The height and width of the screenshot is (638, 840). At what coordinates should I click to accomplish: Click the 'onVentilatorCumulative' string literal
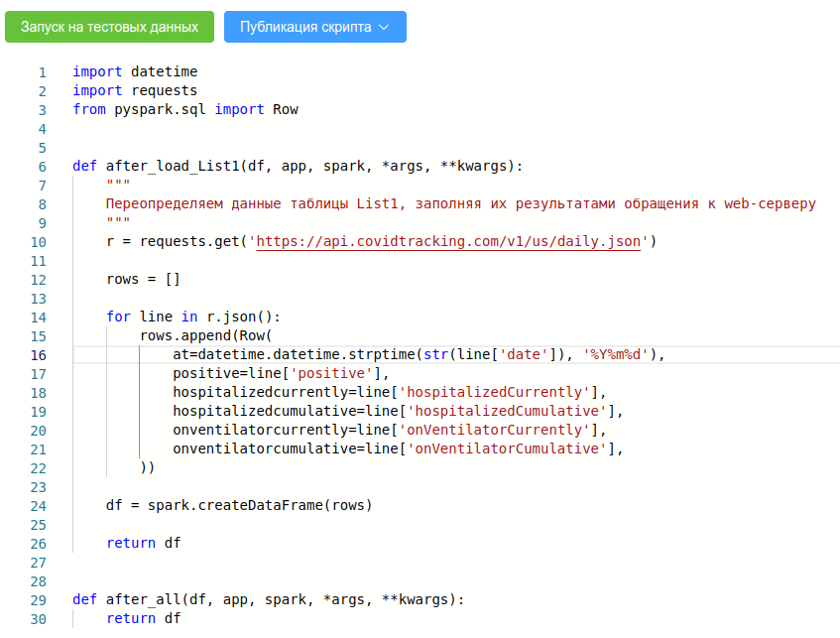507,448
